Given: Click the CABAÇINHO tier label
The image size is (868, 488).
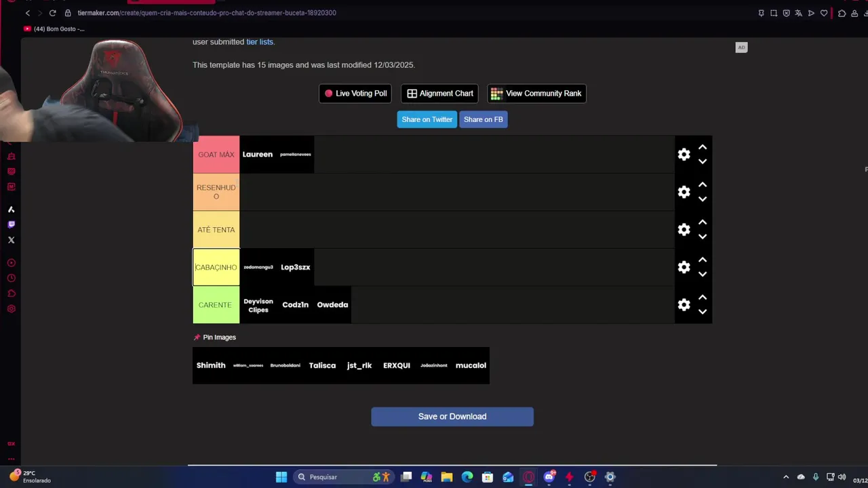Looking at the screenshot, I should [216, 267].
